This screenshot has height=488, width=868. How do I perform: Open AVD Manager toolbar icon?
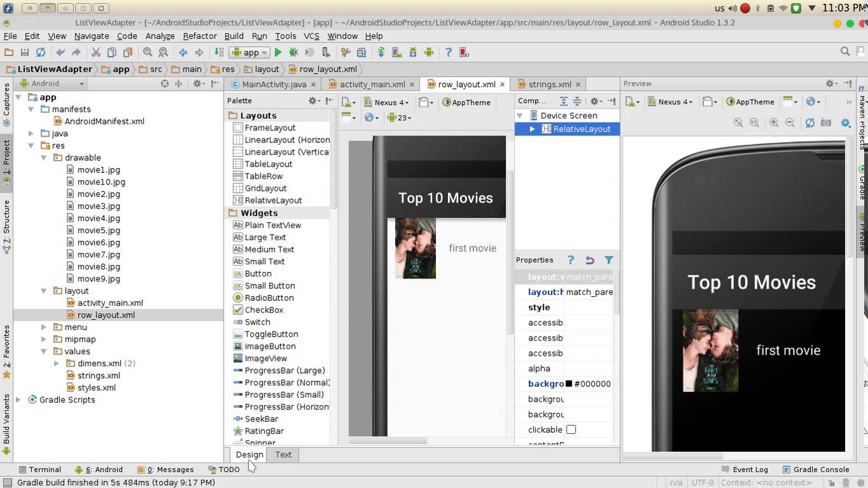[397, 53]
